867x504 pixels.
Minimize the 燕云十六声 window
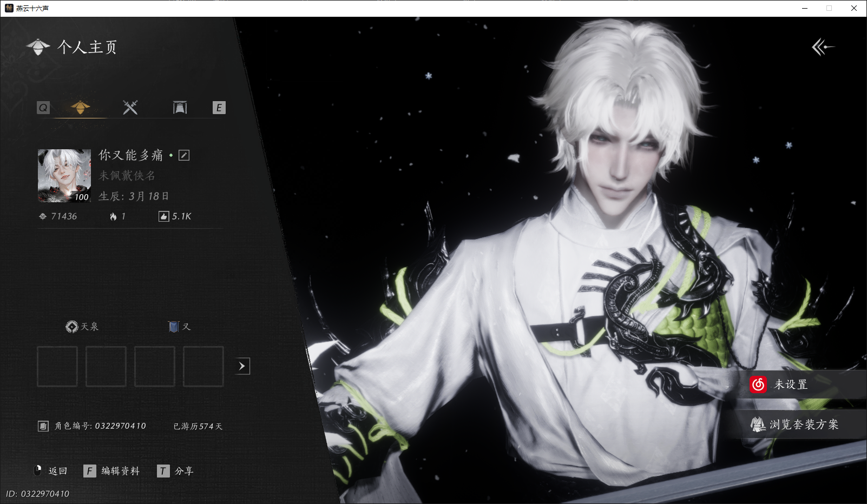[805, 8]
